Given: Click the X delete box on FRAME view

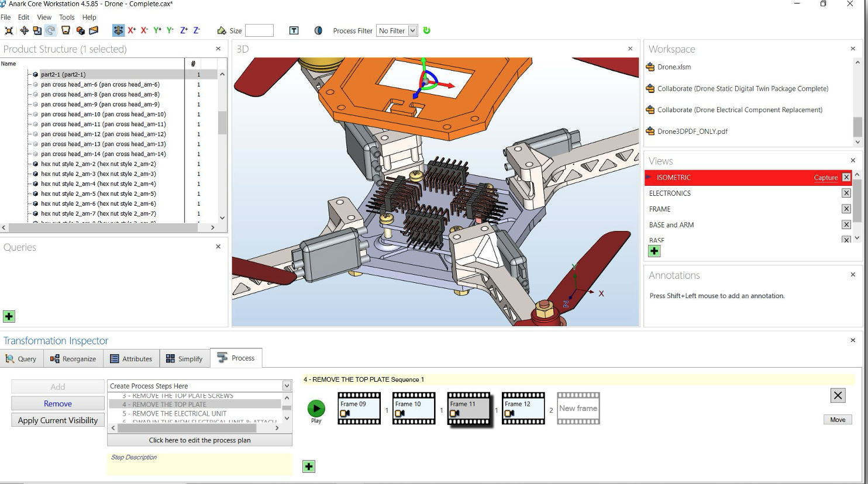Looking at the screenshot, I should tap(846, 208).
